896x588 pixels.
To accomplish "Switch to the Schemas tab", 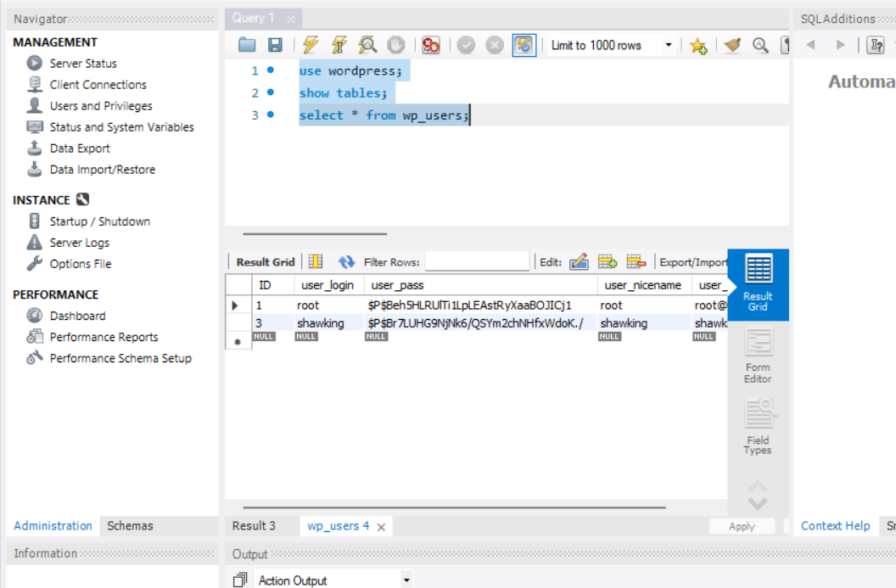I will pyautogui.click(x=129, y=526).
